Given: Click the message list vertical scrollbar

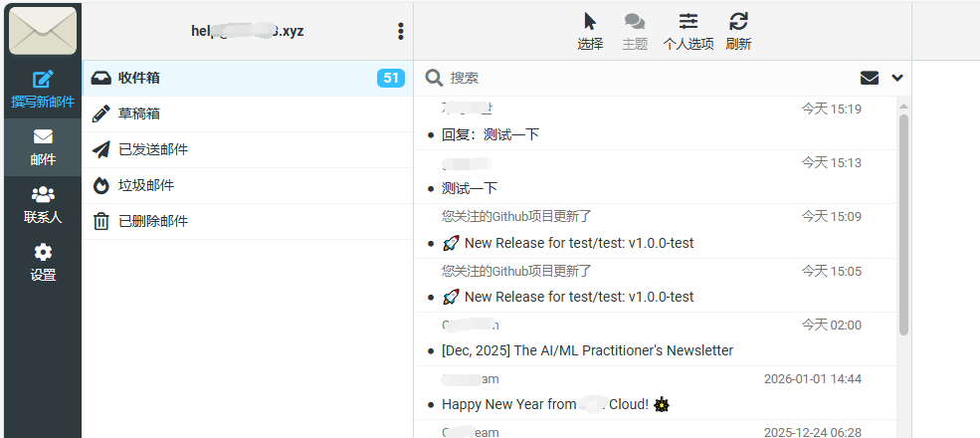Looking at the screenshot, I should [903, 224].
